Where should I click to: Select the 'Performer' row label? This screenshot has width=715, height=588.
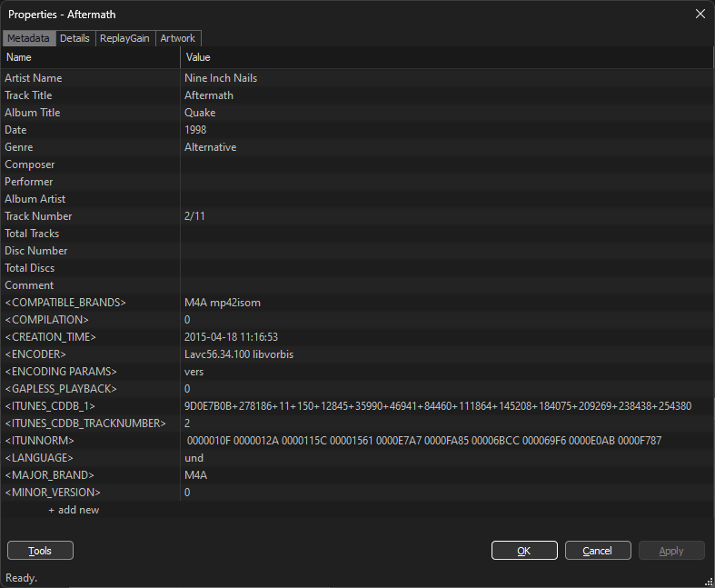pyautogui.click(x=29, y=182)
